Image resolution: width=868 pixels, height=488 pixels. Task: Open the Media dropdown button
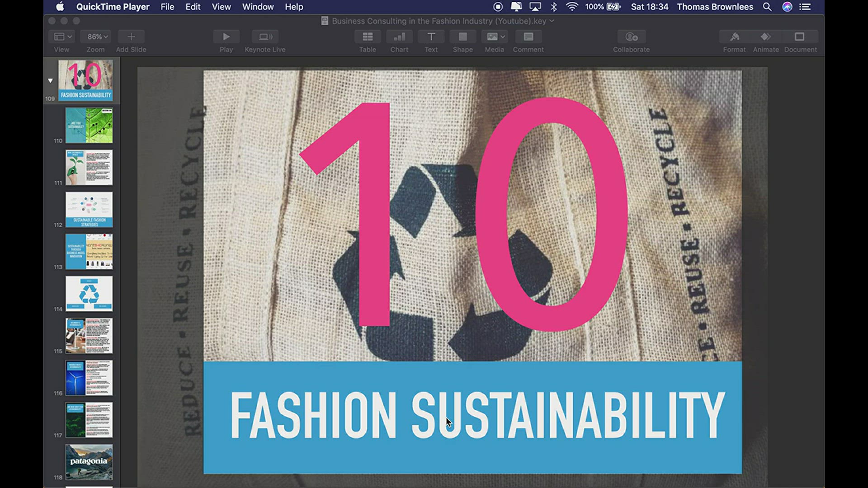tap(494, 37)
